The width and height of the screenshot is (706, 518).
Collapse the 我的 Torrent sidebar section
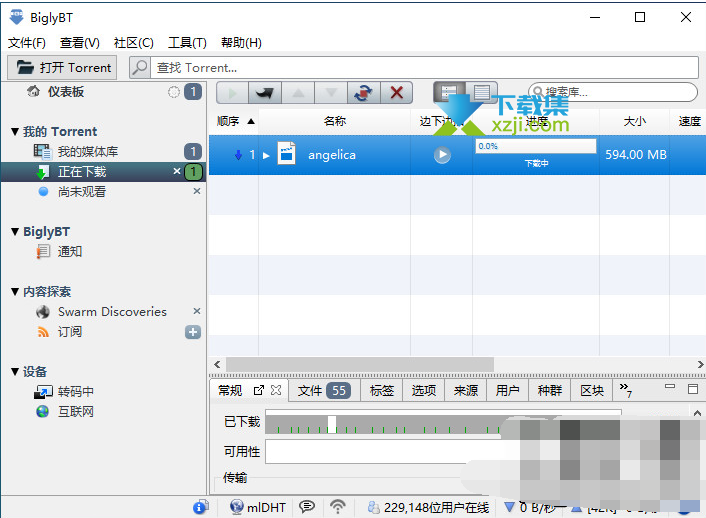[x=15, y=131]
